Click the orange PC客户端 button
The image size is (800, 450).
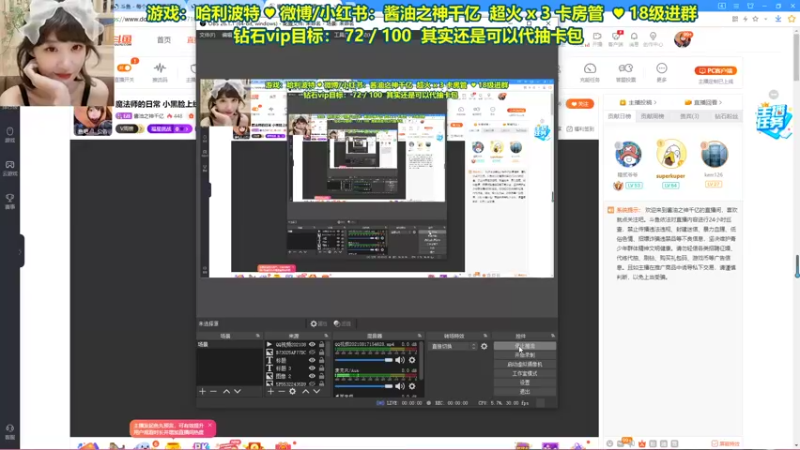[715, 70]
